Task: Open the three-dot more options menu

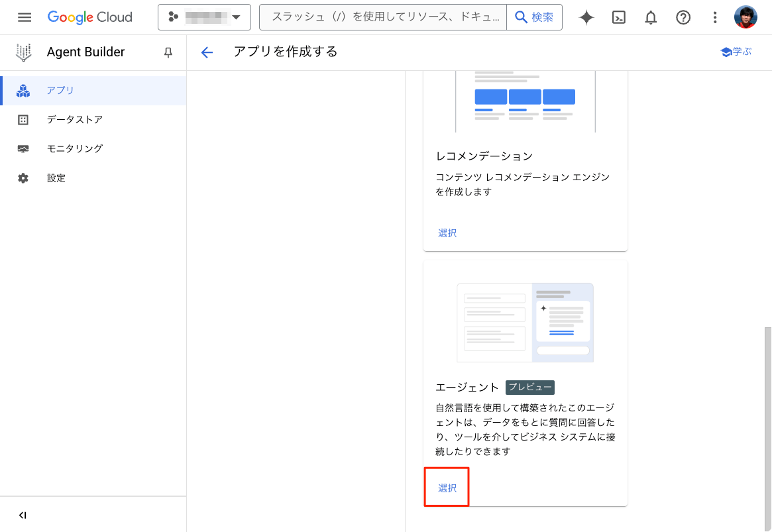Action: coord(715,18)
